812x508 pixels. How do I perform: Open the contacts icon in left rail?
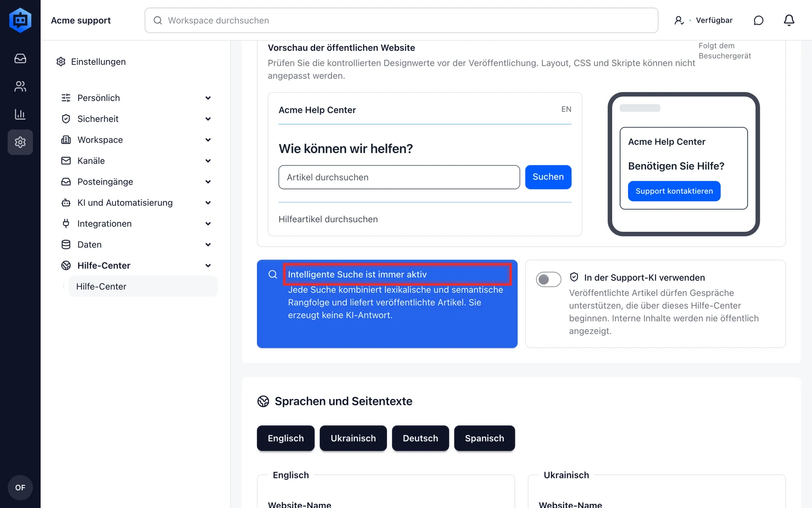coord(20,86)
